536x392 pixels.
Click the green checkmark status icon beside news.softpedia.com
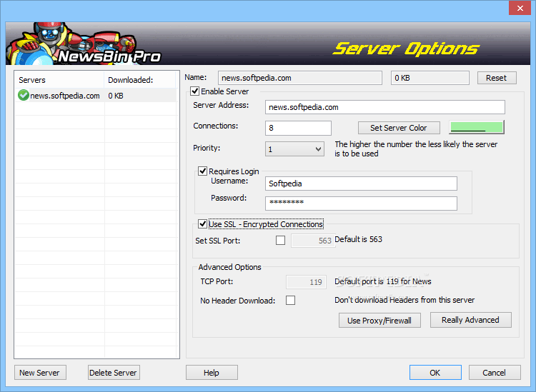24,95
